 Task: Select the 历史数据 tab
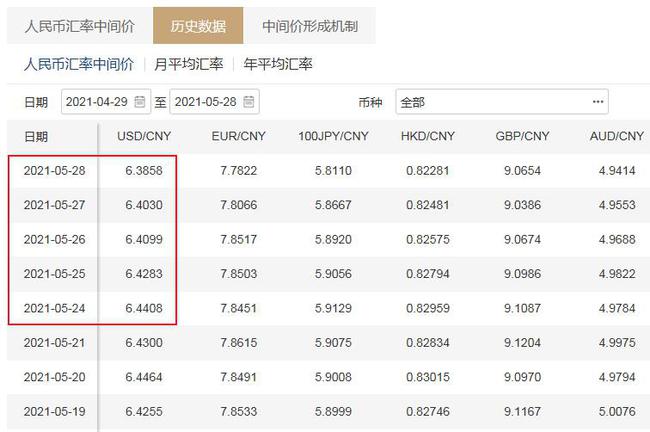pyautogui.click(x=198, y=26)
